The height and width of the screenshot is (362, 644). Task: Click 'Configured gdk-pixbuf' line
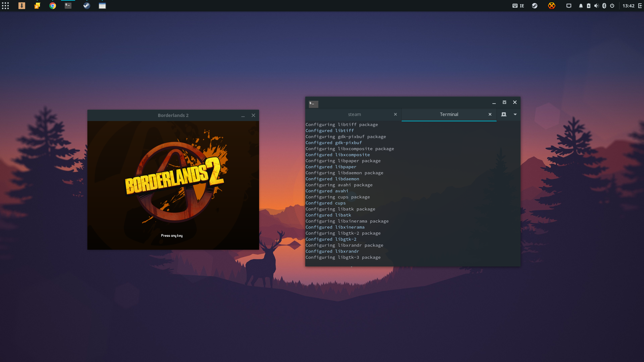[x=334, y=143]
